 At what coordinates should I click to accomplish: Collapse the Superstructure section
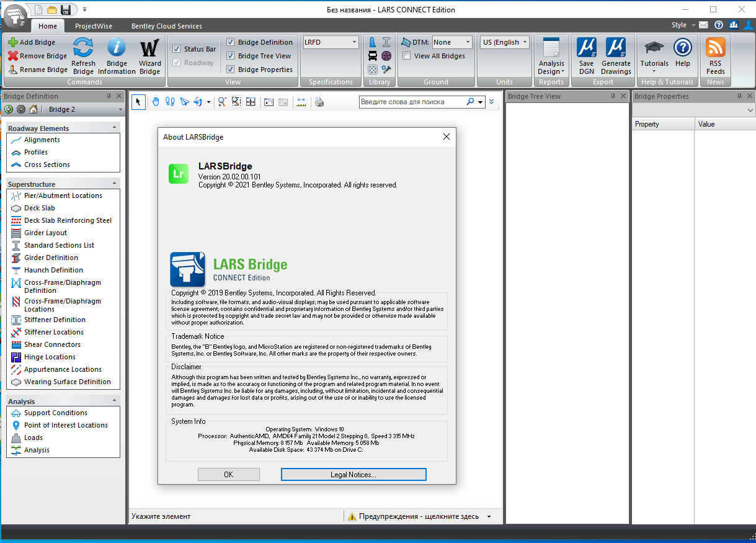pyautogui.click(x=114, y=183)
